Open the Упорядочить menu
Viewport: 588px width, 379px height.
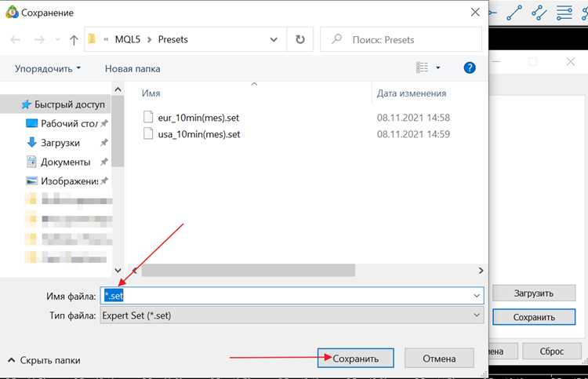(x=48, y=69)
